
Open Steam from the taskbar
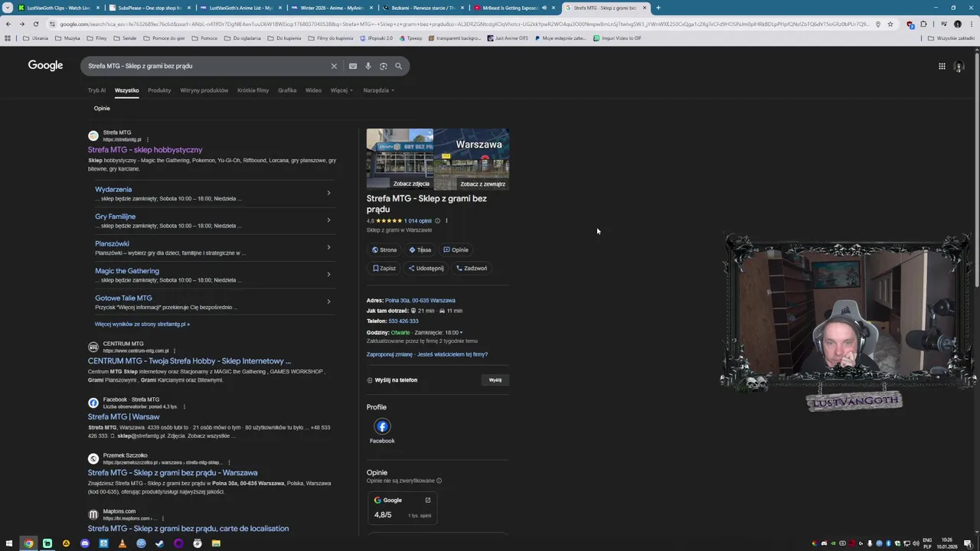[x=160, y=543]
